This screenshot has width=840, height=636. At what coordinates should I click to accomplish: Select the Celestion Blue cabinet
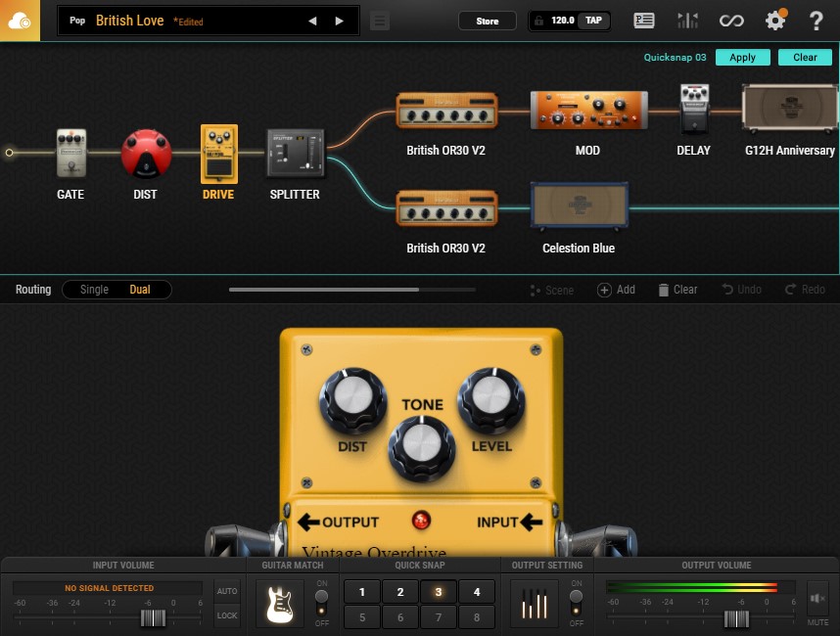pyautogui.click(x=580, y=206)
